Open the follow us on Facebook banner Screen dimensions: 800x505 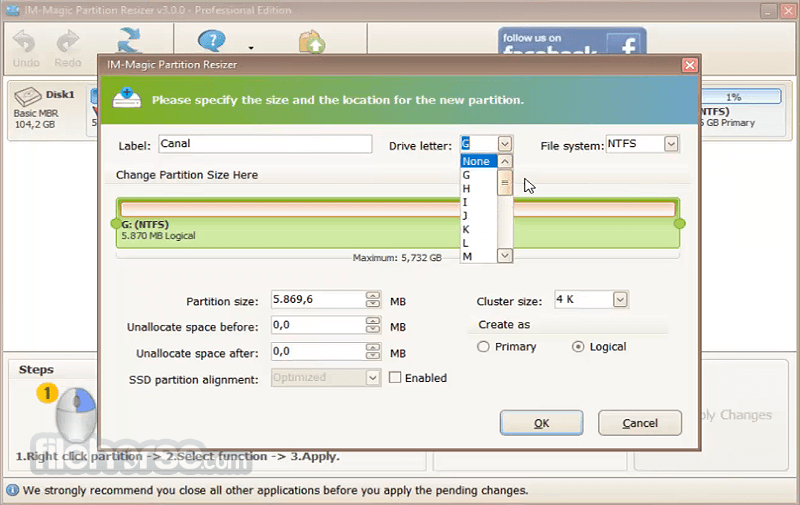click(x=572, y=41)
